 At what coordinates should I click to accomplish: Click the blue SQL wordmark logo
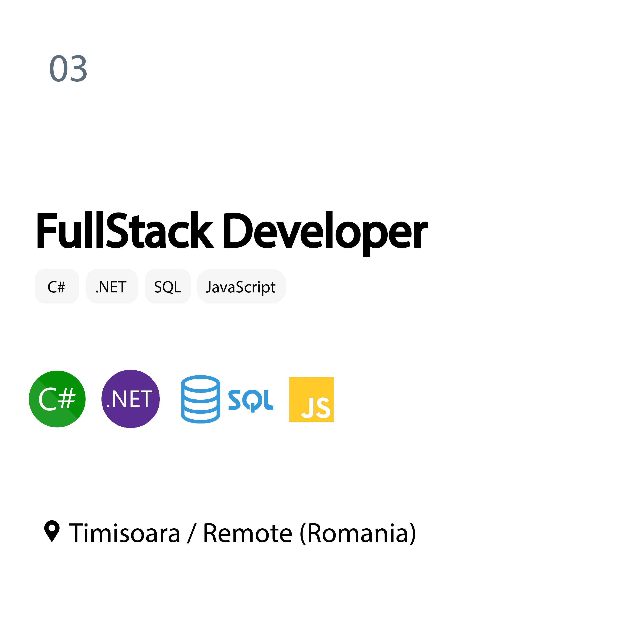[250, 400]
